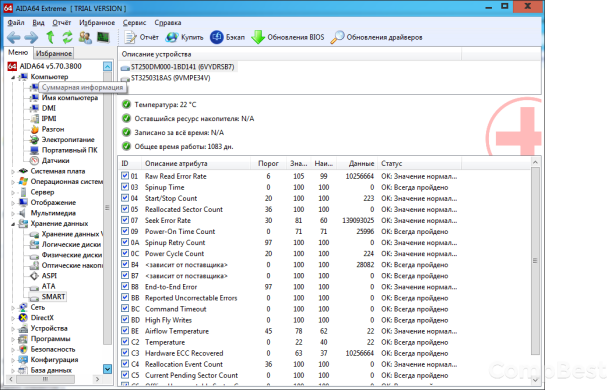Open the Избранное menu in menu bar
This screenshot has width=612, height=390.
tap(97, 23)
